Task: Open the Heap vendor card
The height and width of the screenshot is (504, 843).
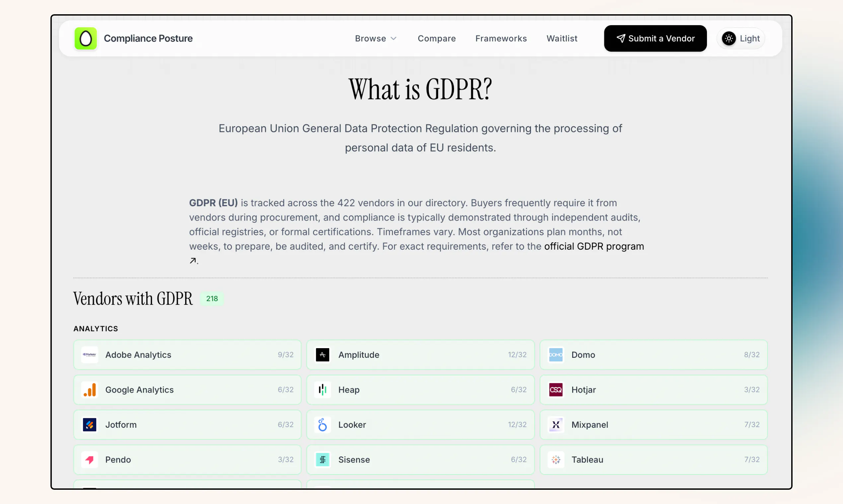Action: coord(420,390)
